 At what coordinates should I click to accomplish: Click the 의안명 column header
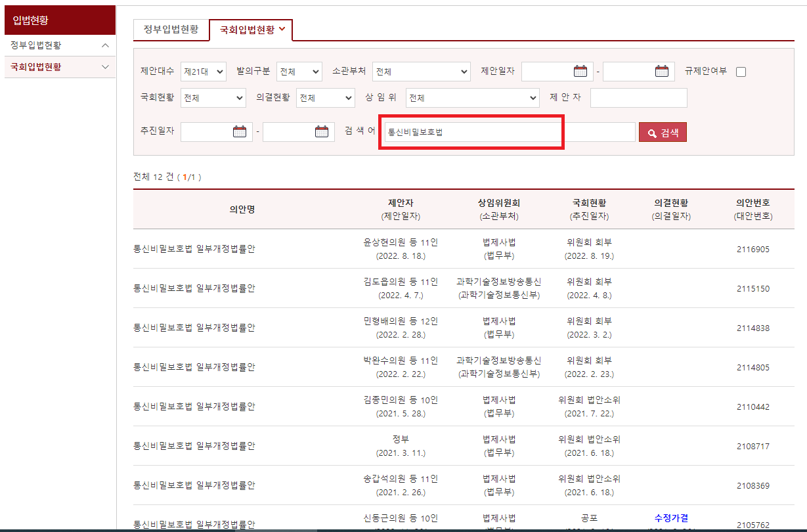242,209
